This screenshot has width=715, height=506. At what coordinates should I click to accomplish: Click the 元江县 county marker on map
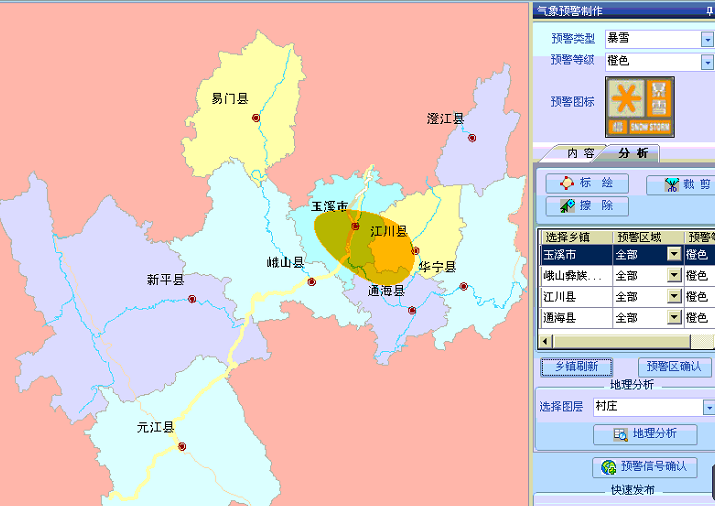[182, 447]
